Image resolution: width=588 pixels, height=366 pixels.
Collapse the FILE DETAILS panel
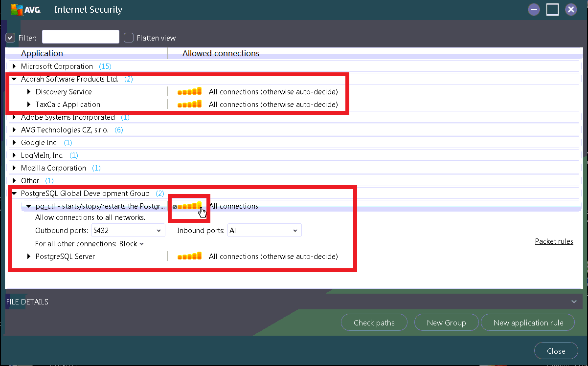tap(574, 301)
